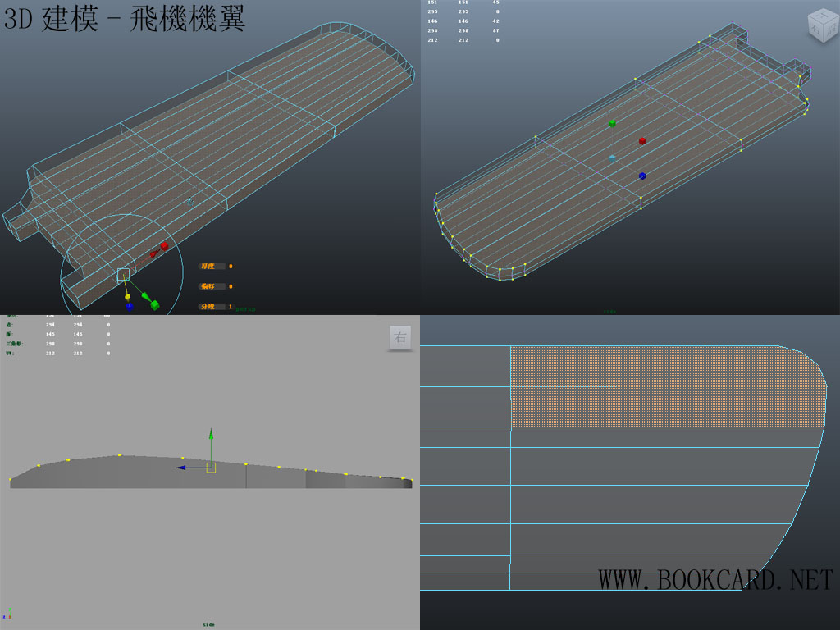This screenshot has width=840, height=630.
Task: Click the 分段 (divisions) label in the extrude HUD
Action: point(212,306)
